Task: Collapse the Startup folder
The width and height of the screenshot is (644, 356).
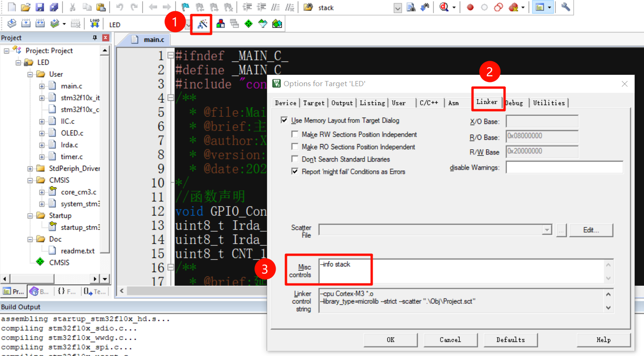Action: [x=30, y=216]
